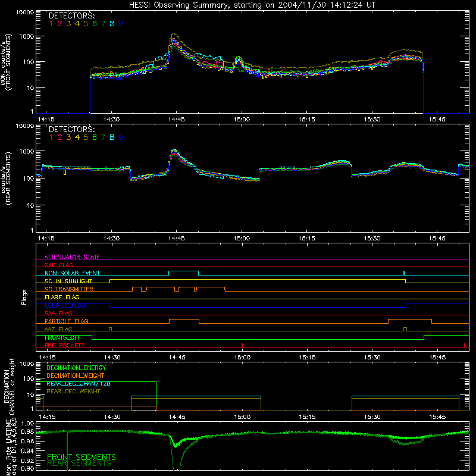
Task: Click orange detector 3 in rear segments legend
Action: 68,137
